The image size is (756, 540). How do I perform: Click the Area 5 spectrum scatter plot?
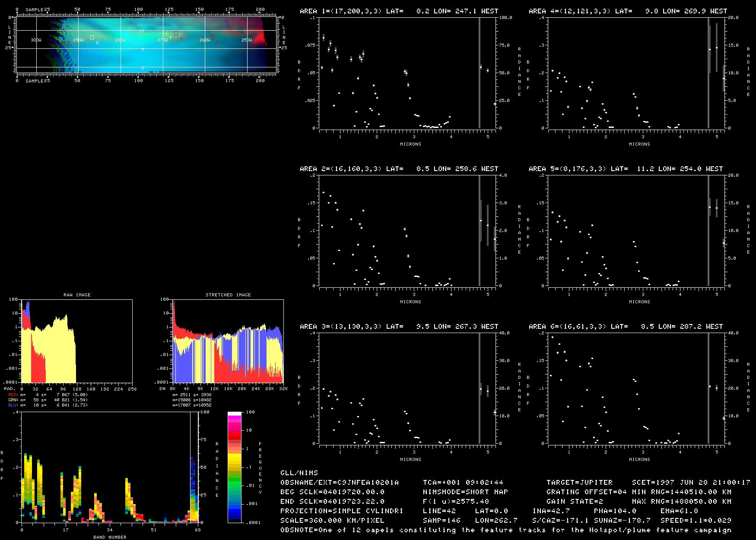[x=636, y=231]
